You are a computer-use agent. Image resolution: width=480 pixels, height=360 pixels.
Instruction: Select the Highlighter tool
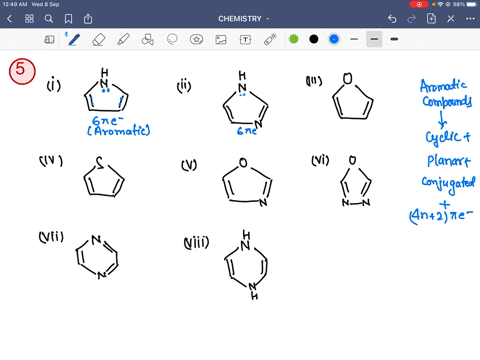pyautogui.click(x=123, y=39)
